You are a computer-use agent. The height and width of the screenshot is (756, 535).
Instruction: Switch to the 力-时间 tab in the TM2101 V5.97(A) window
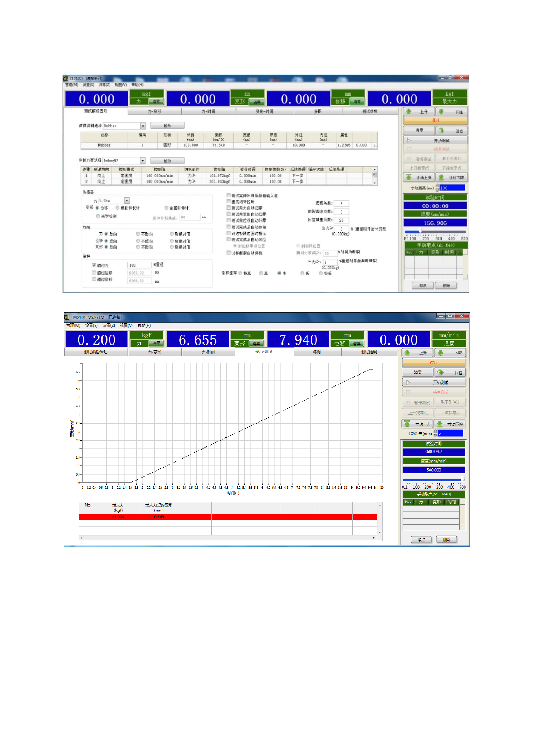(208, 352)
